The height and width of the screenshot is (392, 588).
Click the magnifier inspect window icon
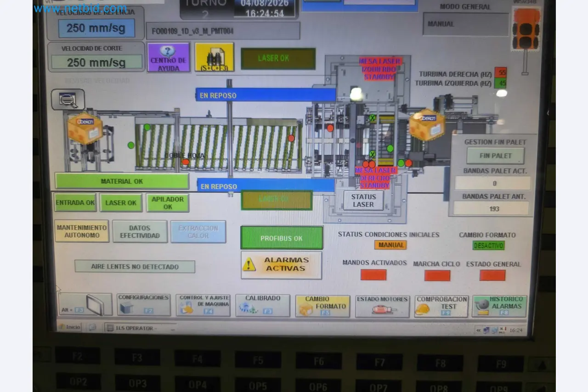pos(68,99)
